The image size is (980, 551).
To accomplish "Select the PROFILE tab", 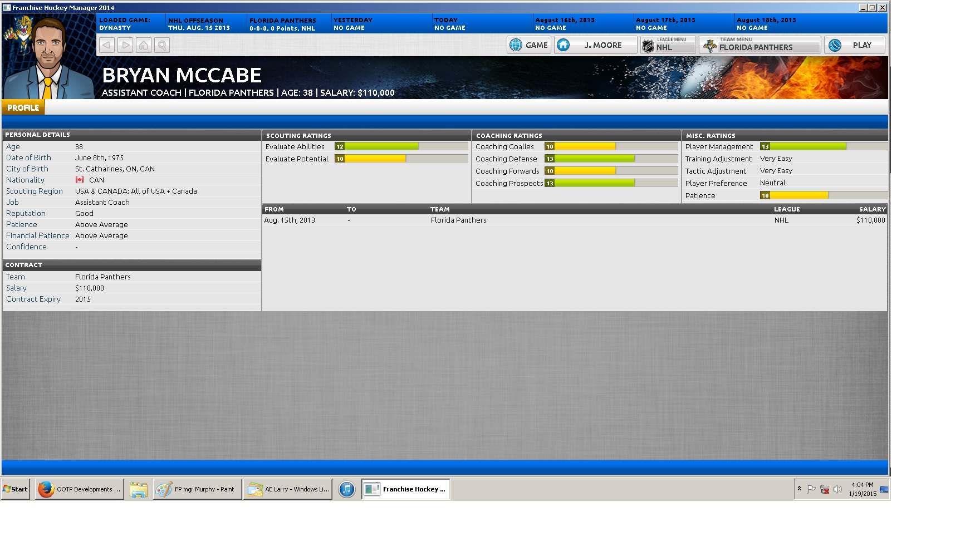I will [x=23, y=107].
